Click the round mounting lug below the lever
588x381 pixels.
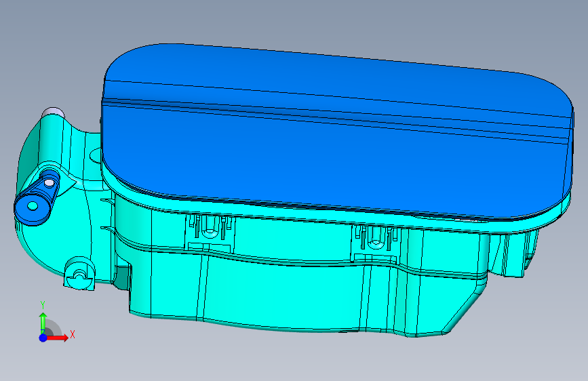pyautogui.click(x=79, y=274)
